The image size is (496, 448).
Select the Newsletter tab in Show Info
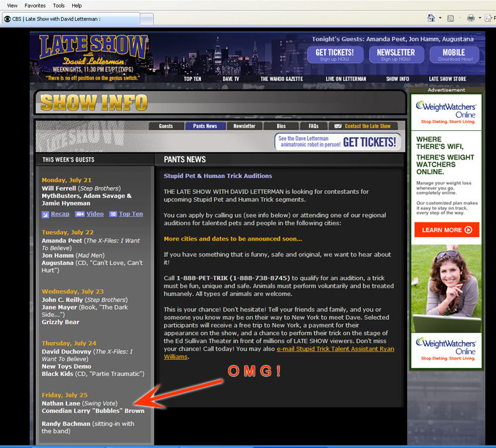pos(244,126)
